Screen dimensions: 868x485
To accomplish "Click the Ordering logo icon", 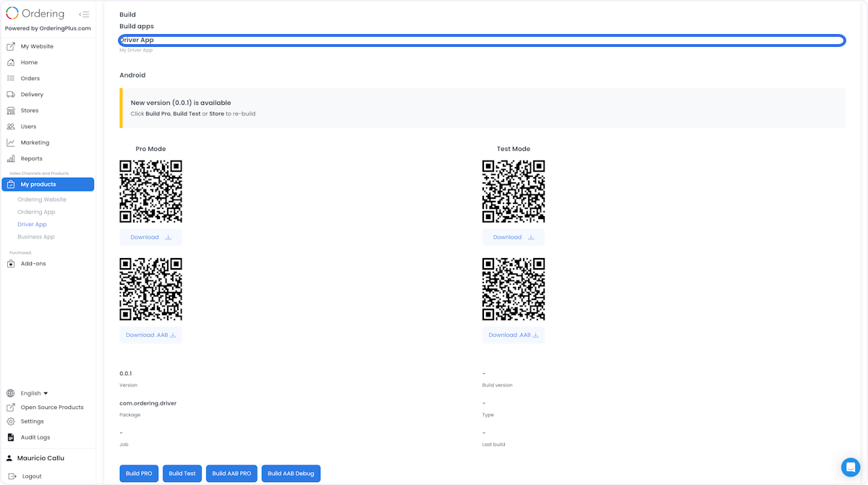I will [x=12, y=13].
